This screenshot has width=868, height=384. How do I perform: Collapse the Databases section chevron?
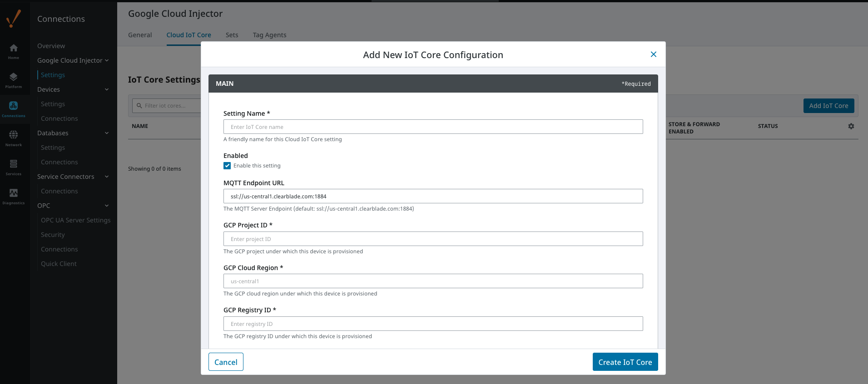pos(107,133)
